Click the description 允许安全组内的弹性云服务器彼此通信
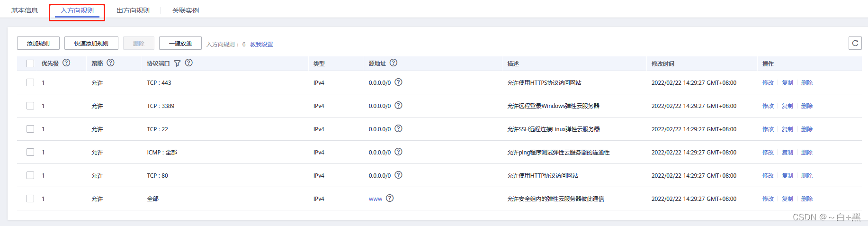The image size is (868, 226). click(x=555, y=199)
